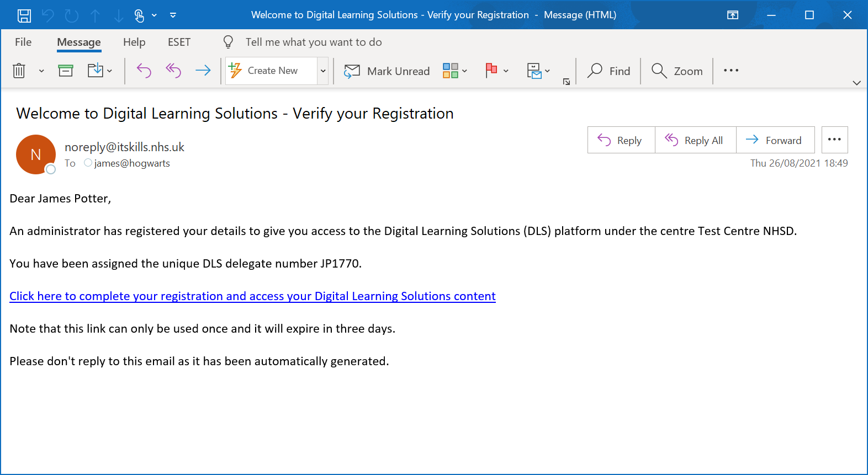This screenshot has width=868, height=475.
Task: Open the Categorize dropdown arrow
Action: coord(464,71)
